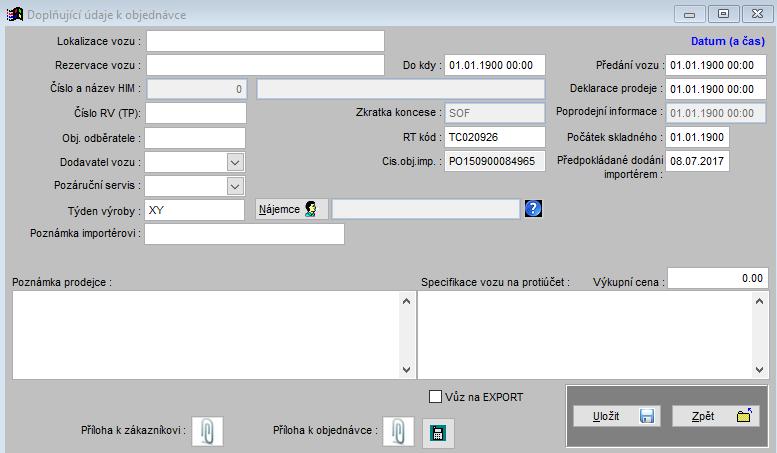Click the Předání vozu date field
This screenshot has width=777, height=453.
click(x=716, y=65)
